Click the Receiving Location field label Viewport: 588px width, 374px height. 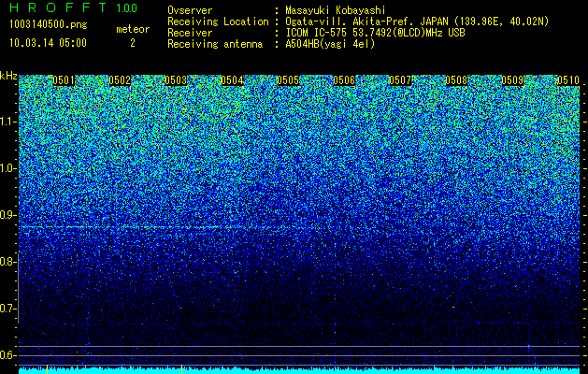(218, 22)
